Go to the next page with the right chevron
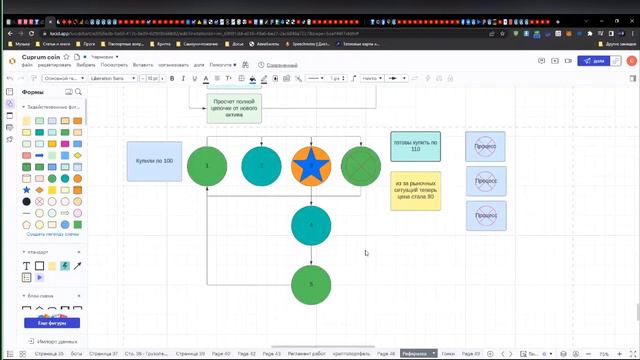The height and width of the screenshot is (360, 640). tap(510, 354)
